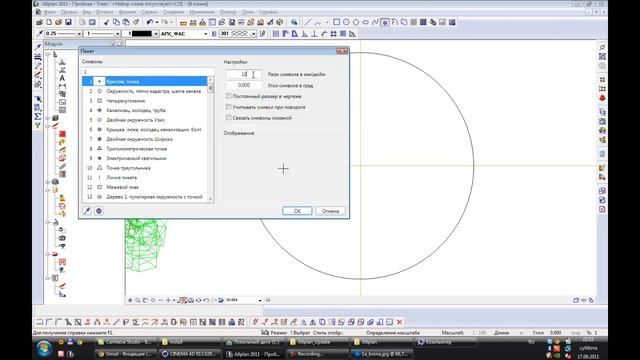Select symbol 12 Межевой знак
The width and height of the screenshot is (640, 360).
click(145, 187)
